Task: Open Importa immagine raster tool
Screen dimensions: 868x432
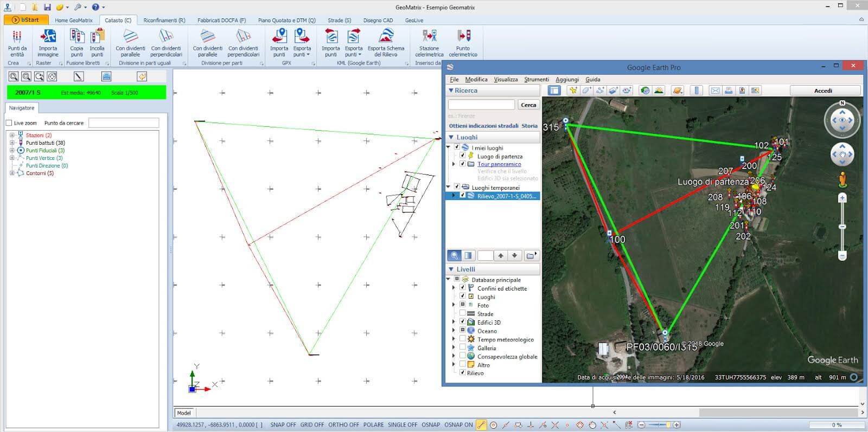Action: 48,43
